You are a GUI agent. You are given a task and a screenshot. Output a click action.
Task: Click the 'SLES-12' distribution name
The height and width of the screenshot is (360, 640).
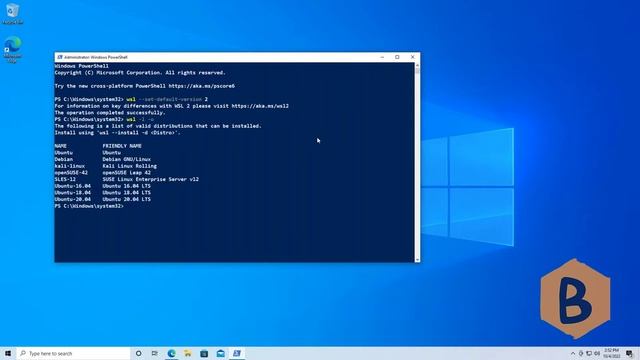pos(65,179)
